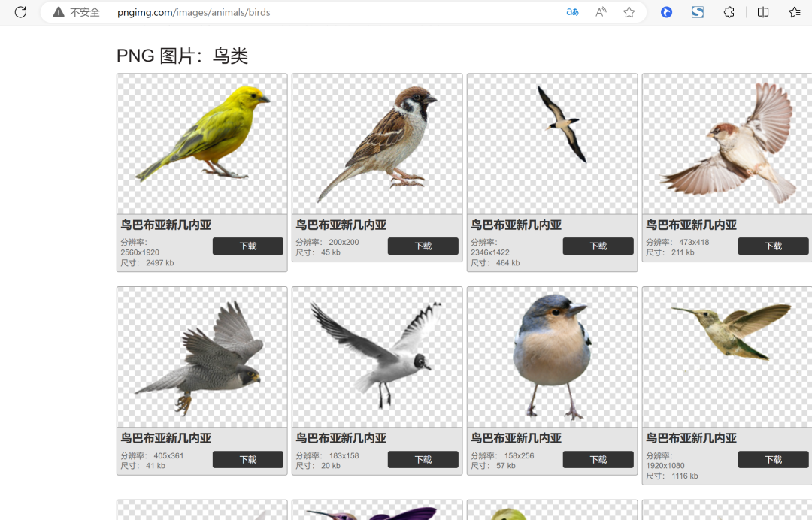Click the heading 'PNG 图片：鸟类'
Image resolution: width=812 pixels, height=520 pixels.
coord(182,56)
